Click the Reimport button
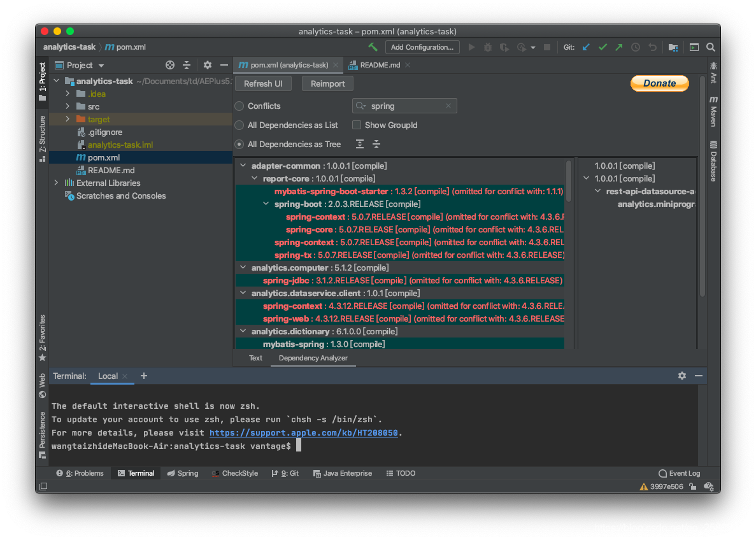This screenshot has height=540, width=756. pos(327,83)
